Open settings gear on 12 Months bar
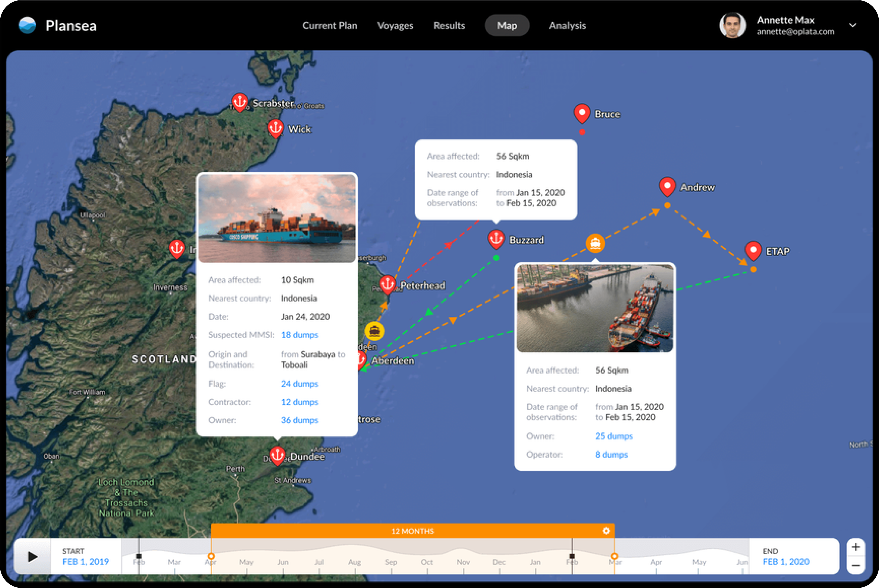Screen dimensions: 879x588 point(606,531)
